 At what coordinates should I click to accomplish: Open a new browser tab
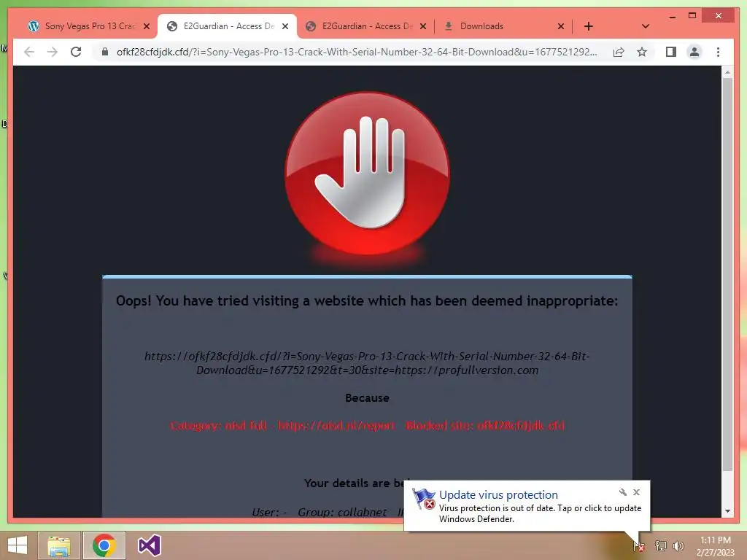tap(589, 26)
